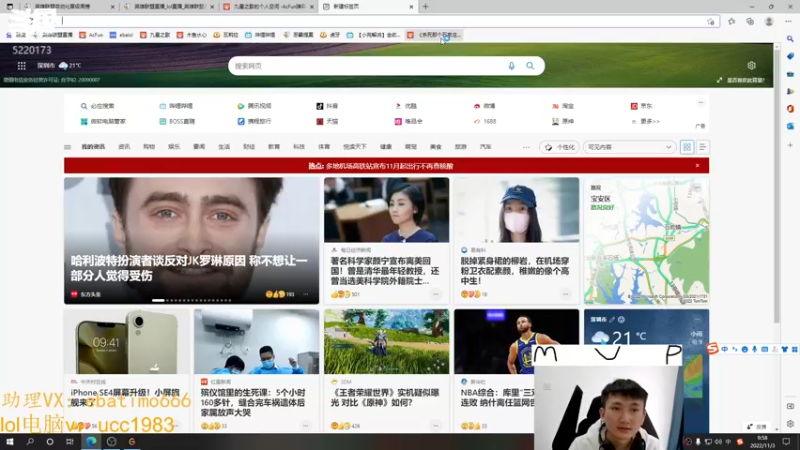
Task: Open the 京东 quick link
Action: coord(641,106)
